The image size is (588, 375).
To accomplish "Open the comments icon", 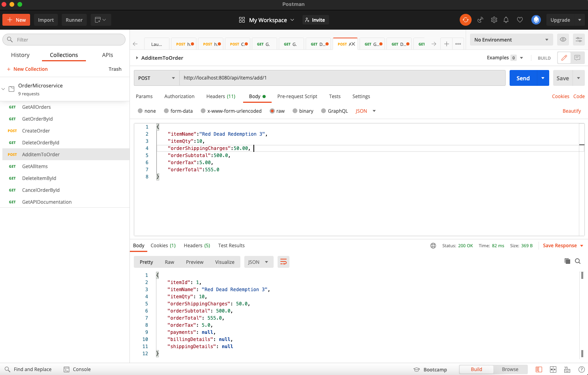I will (x=577, y=58).
